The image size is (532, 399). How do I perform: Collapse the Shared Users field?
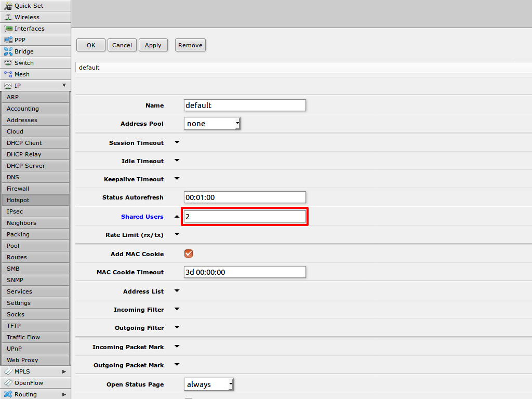coord(177,217)
